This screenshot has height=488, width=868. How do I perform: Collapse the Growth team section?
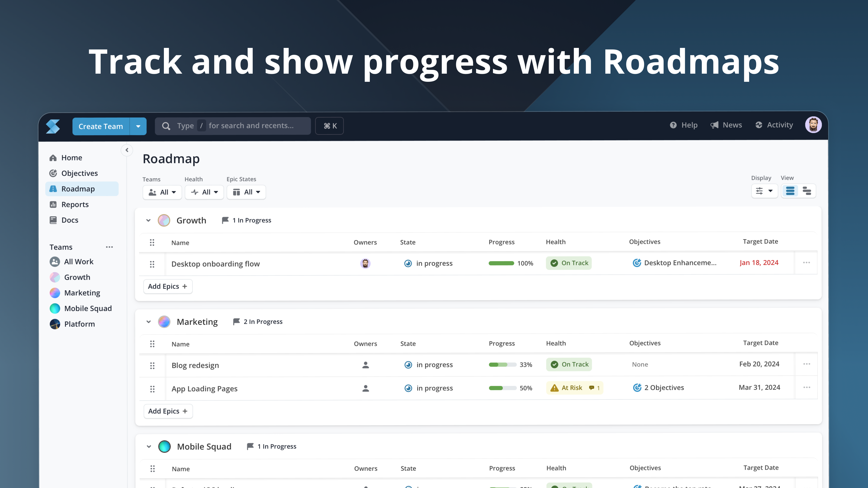148,221
